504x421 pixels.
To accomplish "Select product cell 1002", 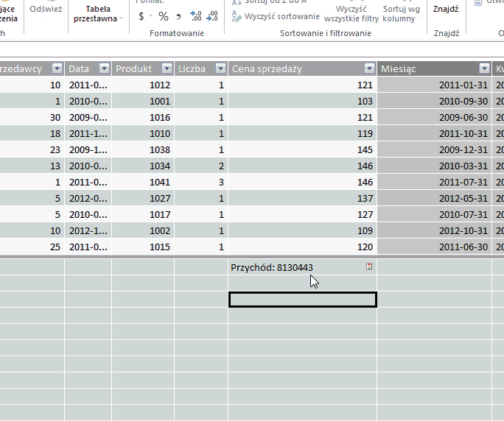I will tap(143, 230).
